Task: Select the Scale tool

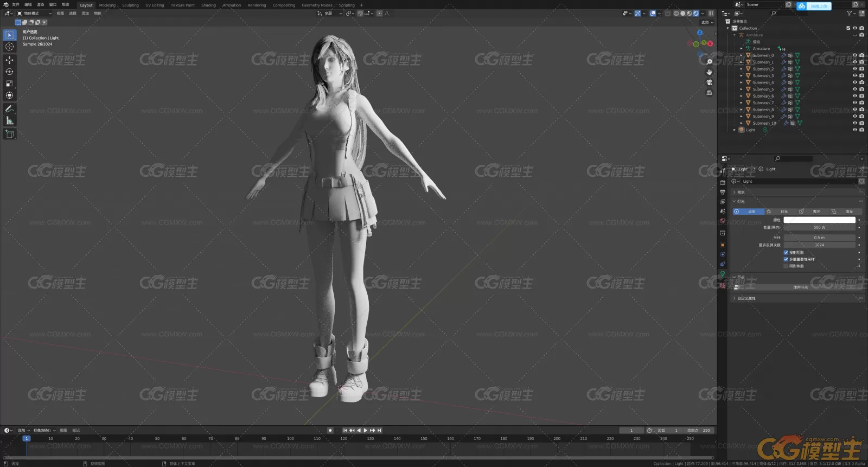Action: (9, 84)
